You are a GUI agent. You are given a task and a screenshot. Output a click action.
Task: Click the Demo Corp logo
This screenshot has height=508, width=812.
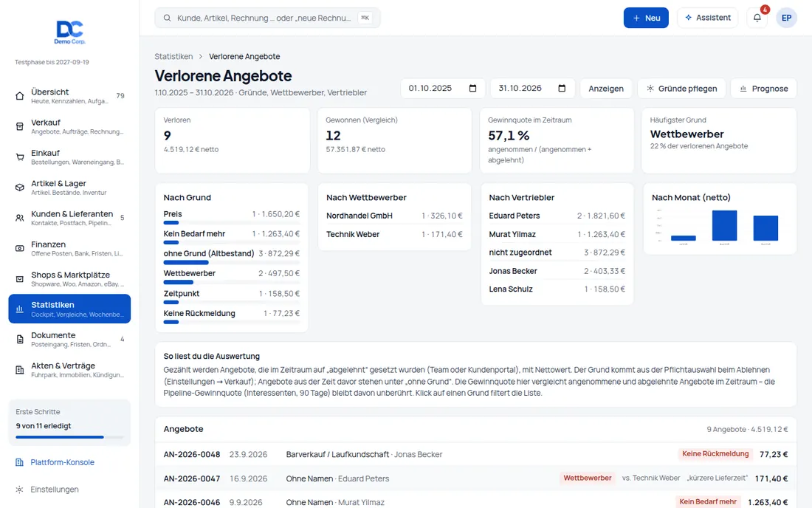click(70, 32)
